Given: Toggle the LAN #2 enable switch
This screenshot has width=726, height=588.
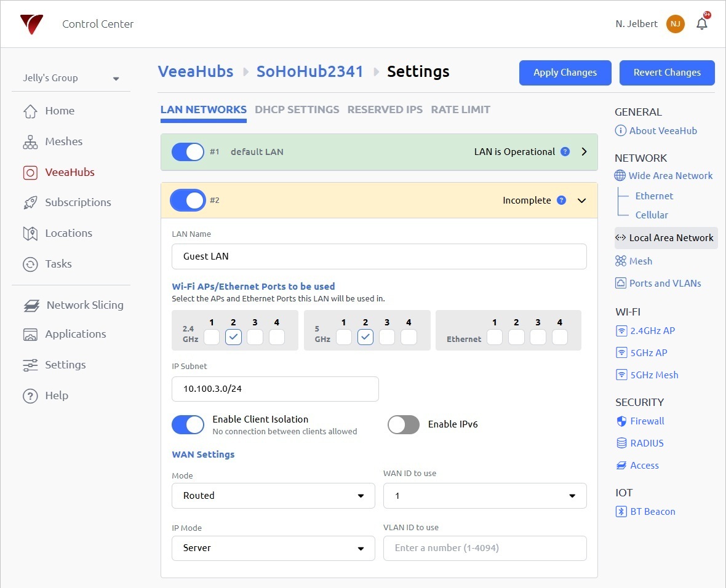Looking at the screenshot, I should (x=188, y=201).
